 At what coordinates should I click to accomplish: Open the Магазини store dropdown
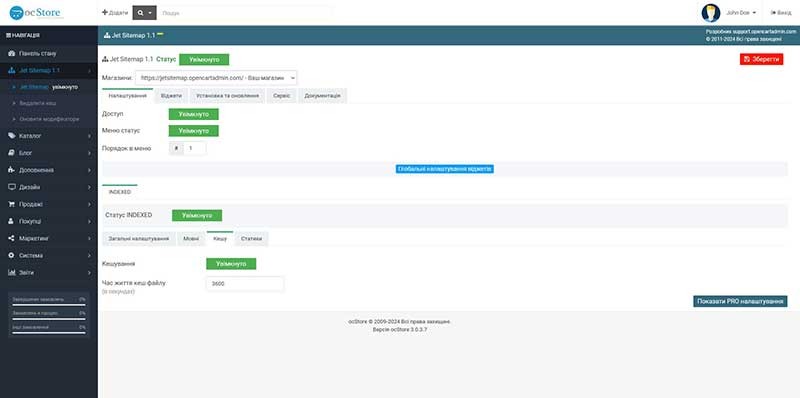pos(216,78)
